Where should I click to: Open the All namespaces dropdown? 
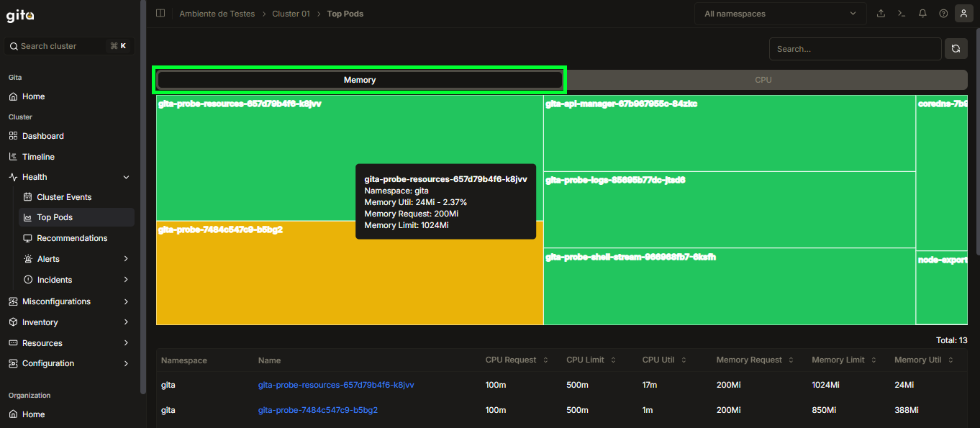tap(780, 14)
